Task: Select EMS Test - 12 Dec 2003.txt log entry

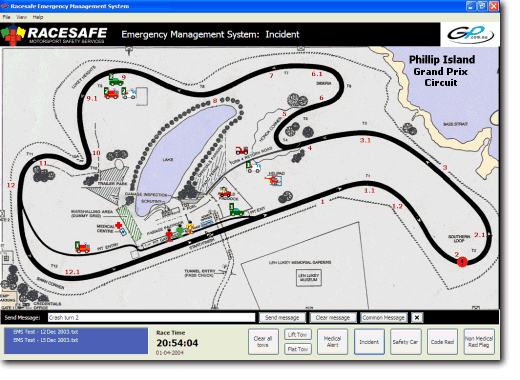Action: 46,332
